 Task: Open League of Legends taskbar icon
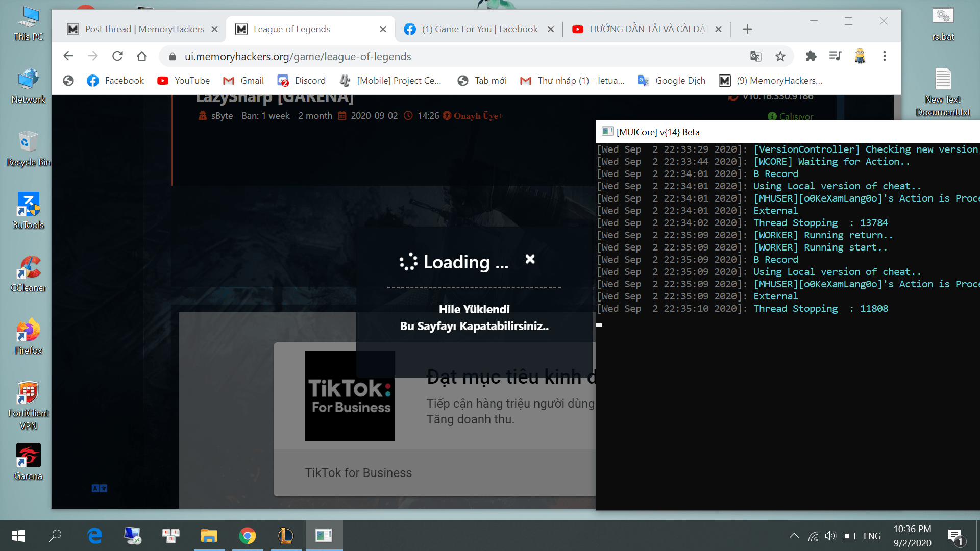285,536
